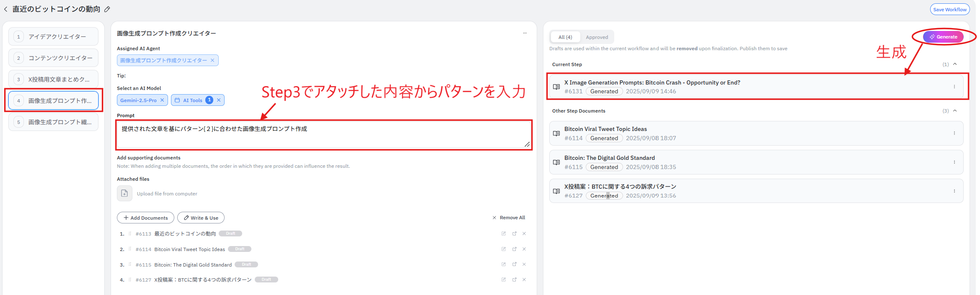Open external link icon for document #6114
980x295 pixels.
pos(514,249)
